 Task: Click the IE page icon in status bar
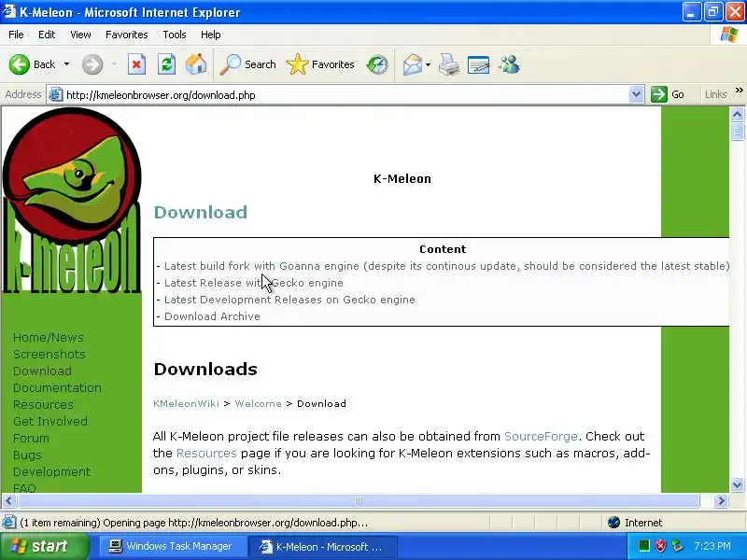coord(9,523)
